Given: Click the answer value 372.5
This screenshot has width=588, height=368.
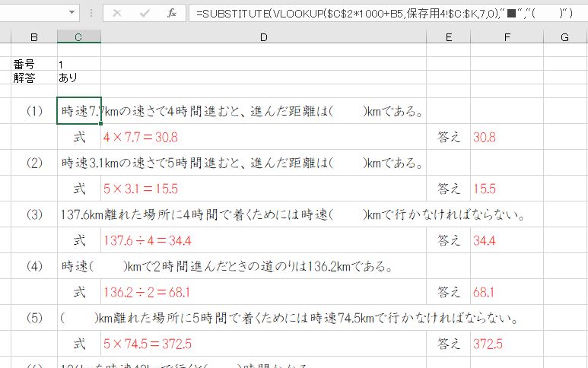Looking at the screenshot, I should tap(488, 344).
